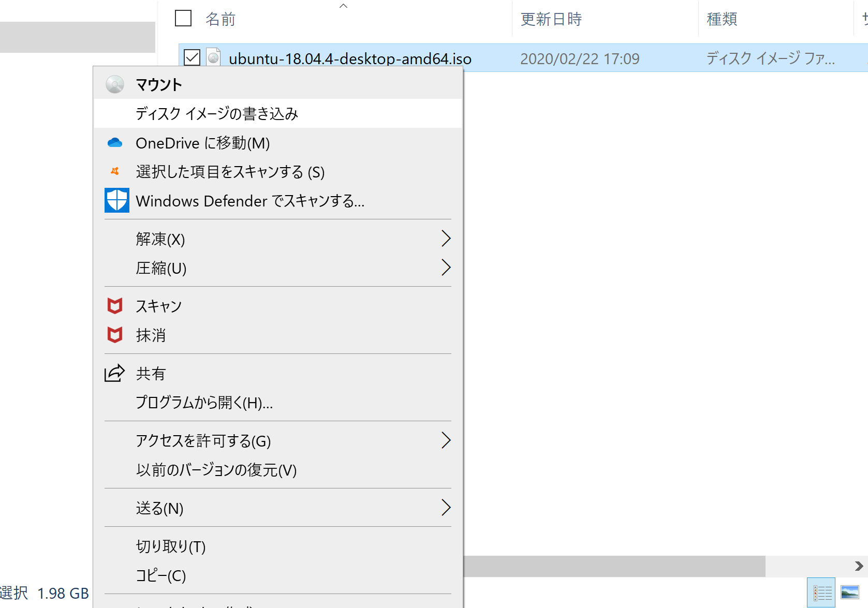Open 送る(N) menu entry
This screenshot has height=608, width=868.
[278, 508]
